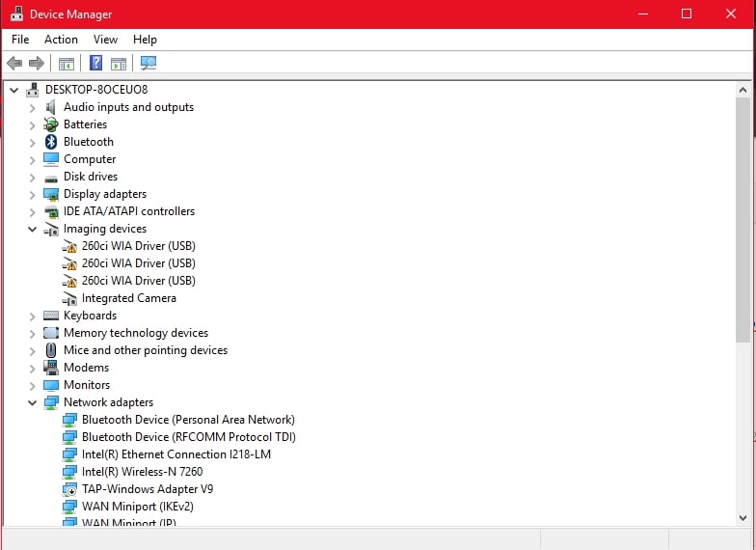Collapse the Network adapters category
Viewport: 756px width, 550px height.
[33, 402]
